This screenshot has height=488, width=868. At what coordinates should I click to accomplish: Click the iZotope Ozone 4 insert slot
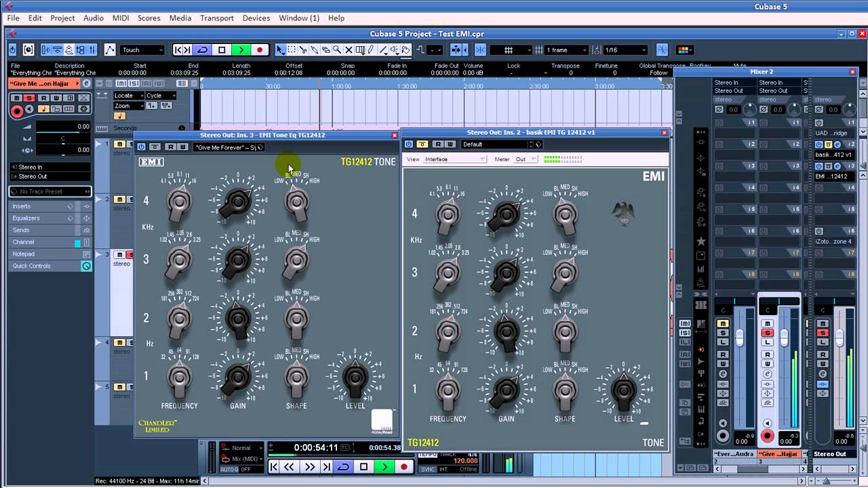(833, 241)
